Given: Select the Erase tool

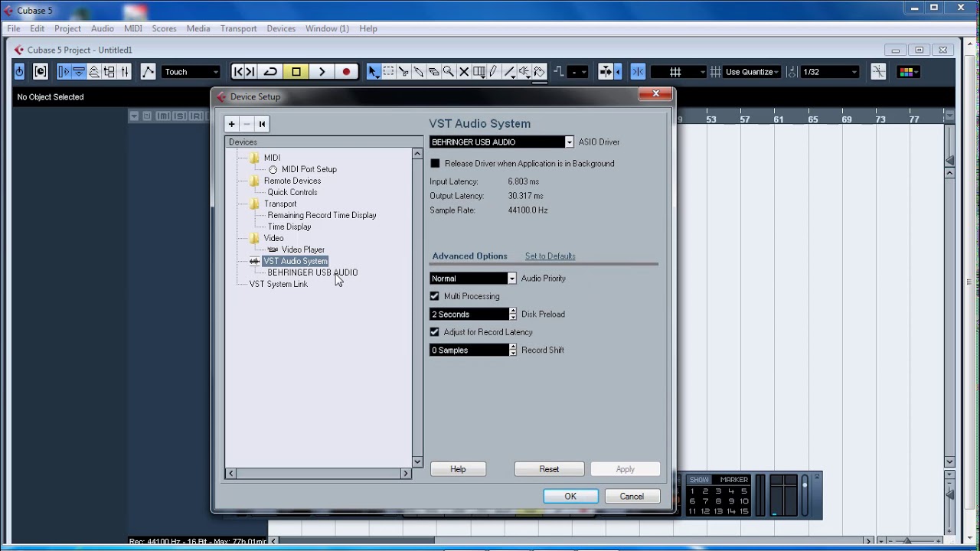Looking at the screenshot, I should click(x=433, y=72).
